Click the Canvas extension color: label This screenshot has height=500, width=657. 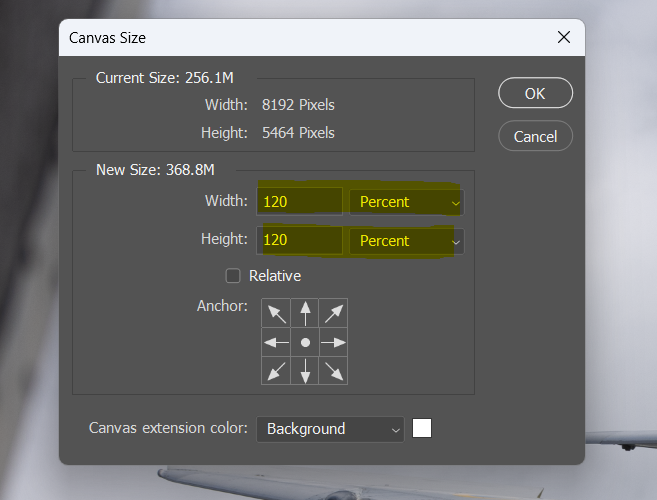point(168,428)
